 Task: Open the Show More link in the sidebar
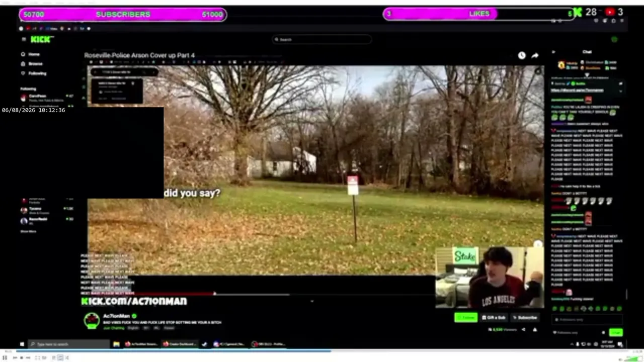[x=28, y=231]
